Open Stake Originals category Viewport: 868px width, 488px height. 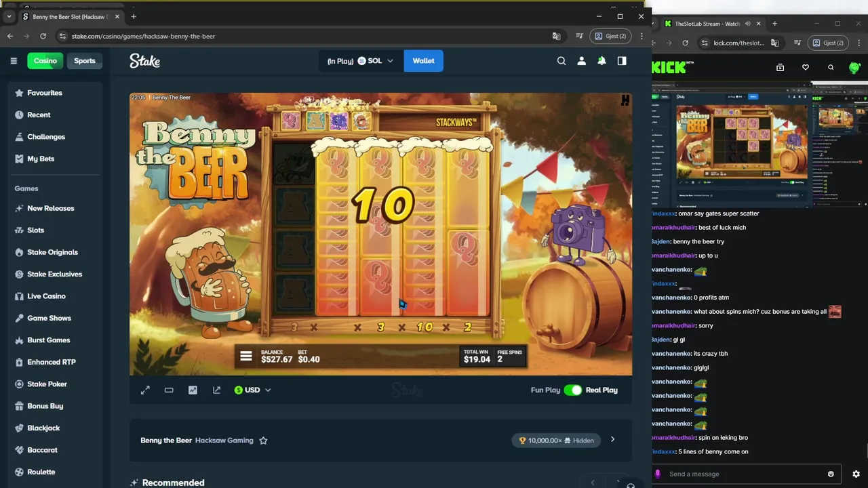click(x=56, y=252)
